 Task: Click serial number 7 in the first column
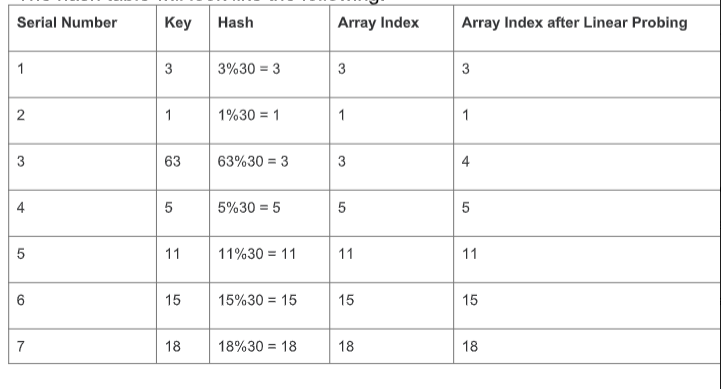[x=21, y=346]
